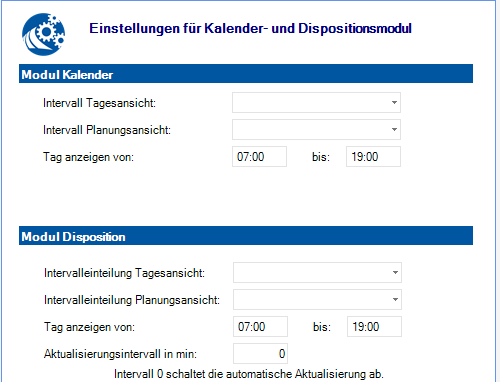
Task: Click the bis label in Modul Disposition
Action: pyautogui.click(x=322, y=327)
